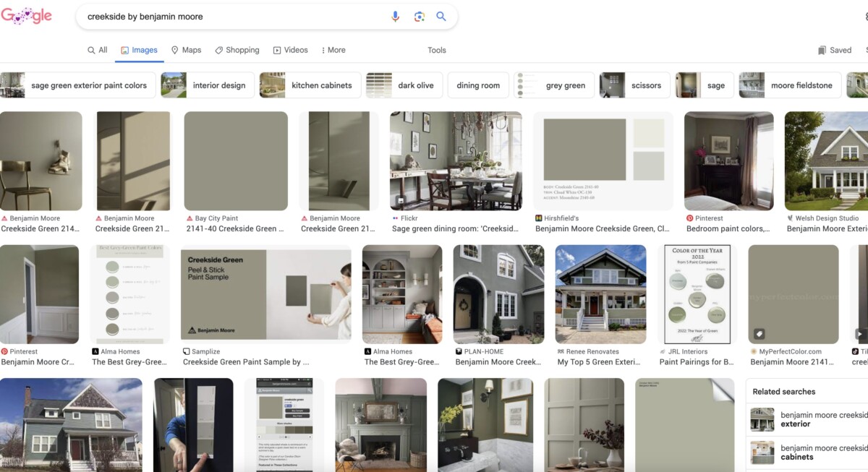Image resolution: width=868 pixels, height=472 pixels.
Task: Click the Pinterest favicon on the bedroom result
Action: pos(689,218)
